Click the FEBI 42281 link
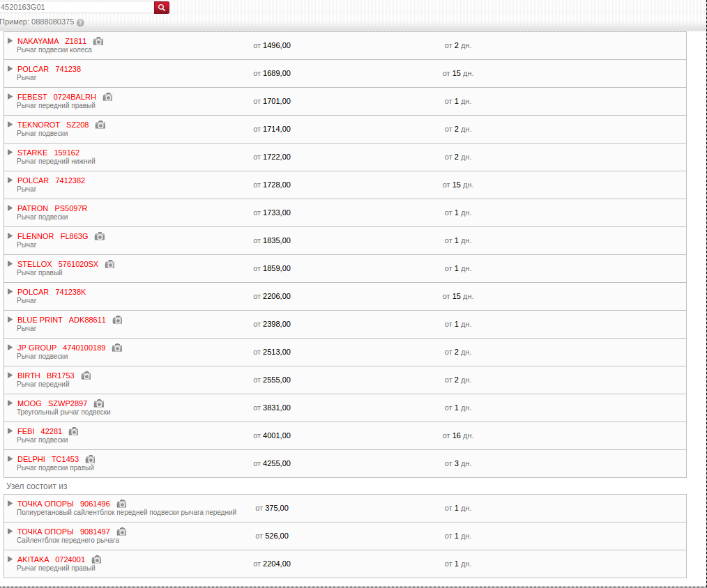This screenshot has height=588, width=707. [x=40, y=432]
